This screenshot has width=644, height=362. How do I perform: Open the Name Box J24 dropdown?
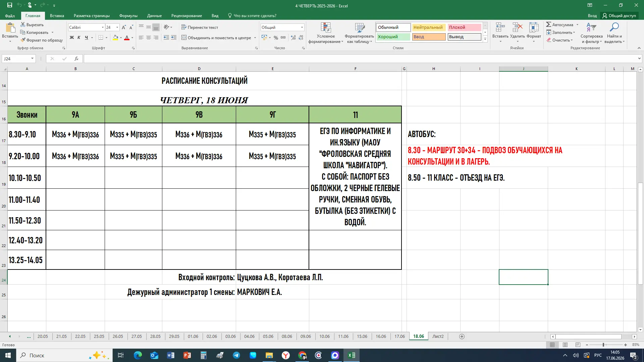click(x=32, y=59)
